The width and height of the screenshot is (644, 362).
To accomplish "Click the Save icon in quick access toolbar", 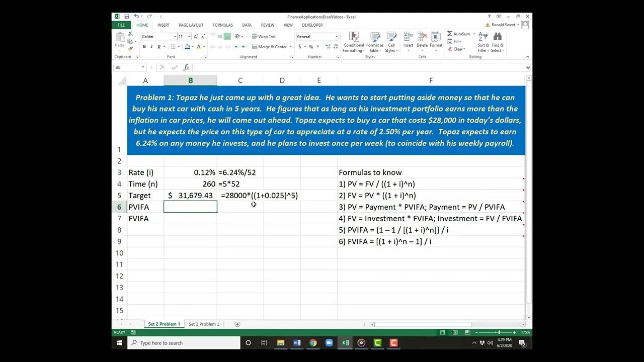I will pos(127,17).
